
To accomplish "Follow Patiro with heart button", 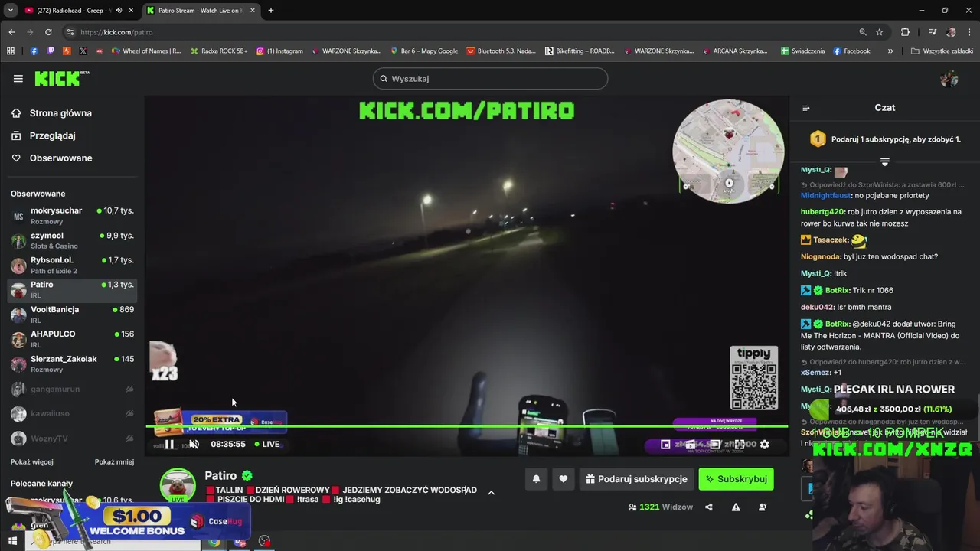I will pos(563,479).
